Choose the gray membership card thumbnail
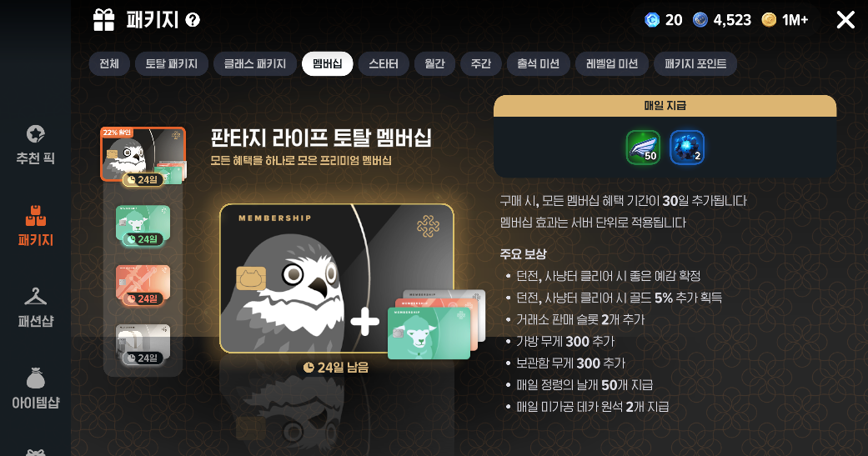Screen dimensions: 868x456 coord(143,344)
